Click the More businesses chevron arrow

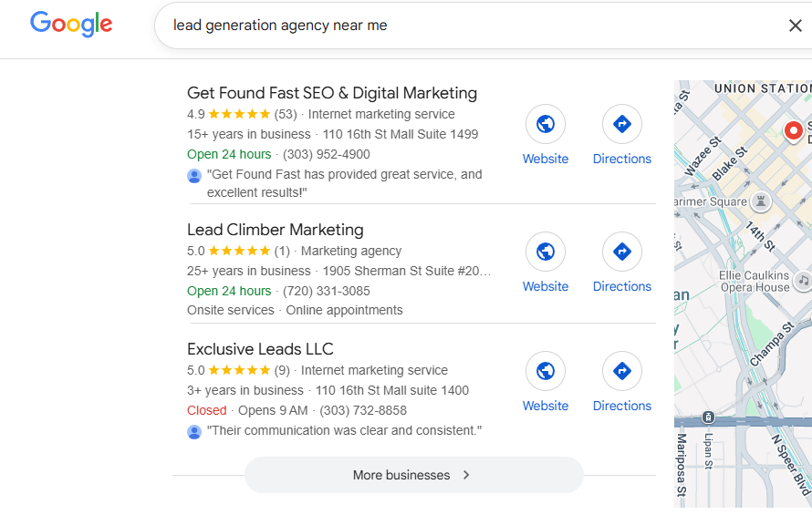pyautogui.click(x=466, y=475)
